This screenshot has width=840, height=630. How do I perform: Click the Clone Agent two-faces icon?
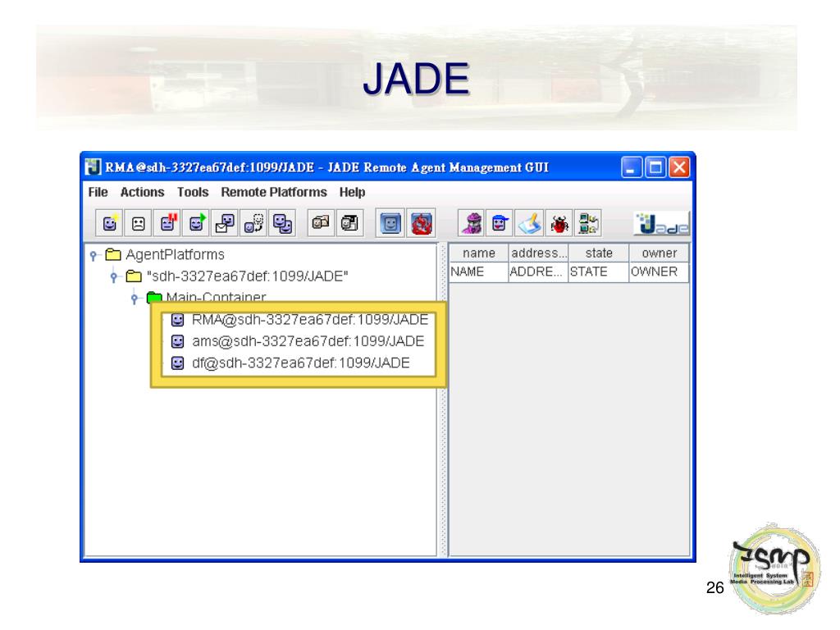click(282, 223)
